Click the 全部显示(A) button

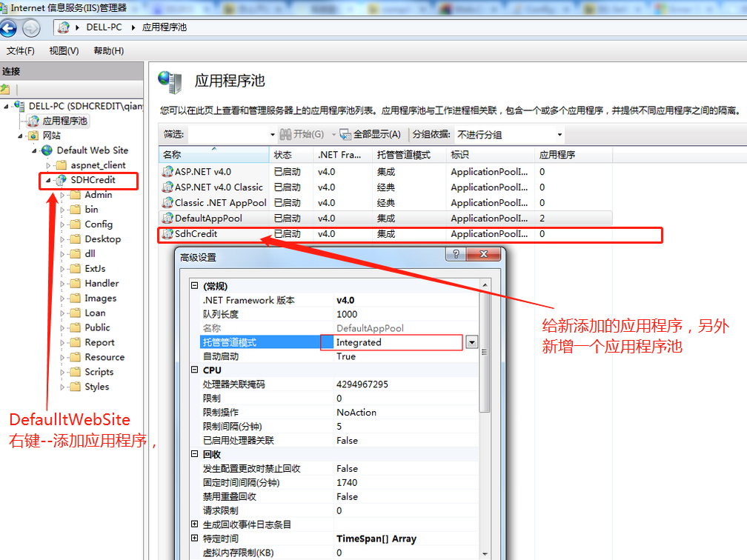coord(371,134)
